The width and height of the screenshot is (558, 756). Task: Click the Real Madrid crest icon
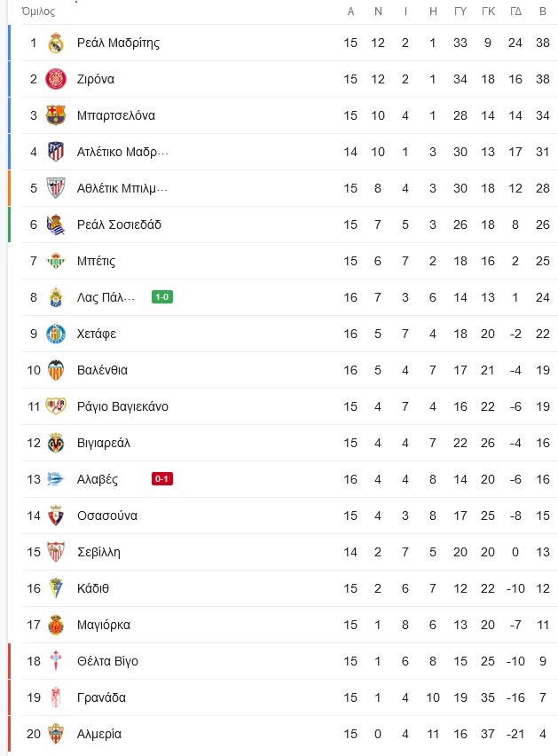(x=56, y=43)
